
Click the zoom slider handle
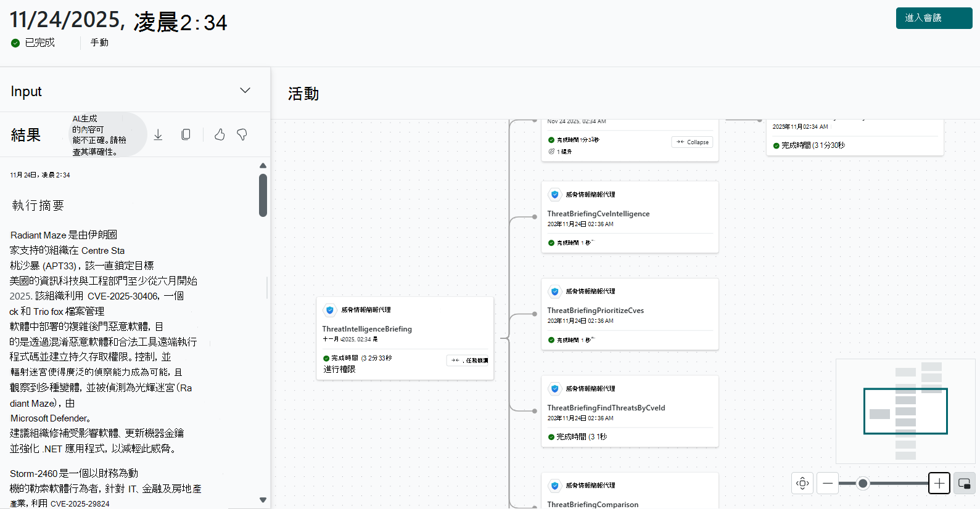pos(863,484)
